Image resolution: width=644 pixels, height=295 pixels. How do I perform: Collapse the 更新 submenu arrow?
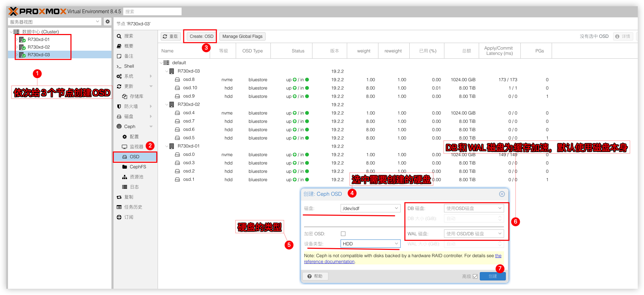151,86
